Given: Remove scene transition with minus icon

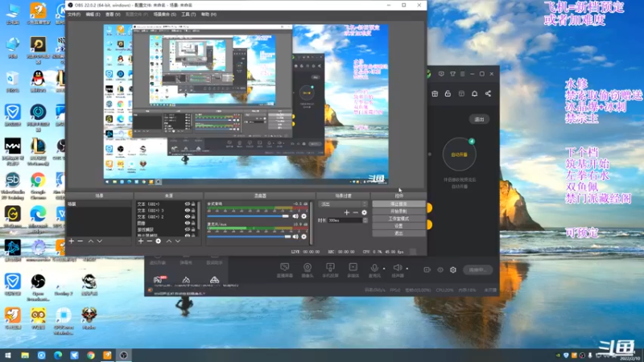Looking at the screenshot, I should (x=355, y=212).
